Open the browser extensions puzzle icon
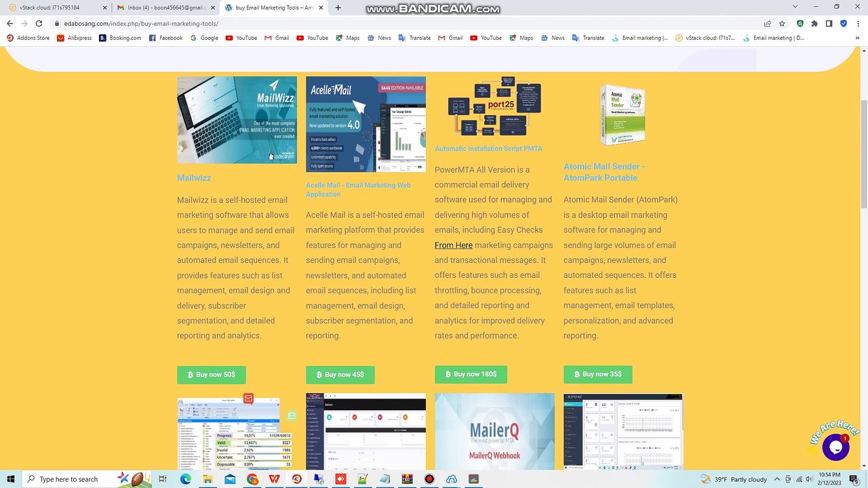 pos(814,23)
